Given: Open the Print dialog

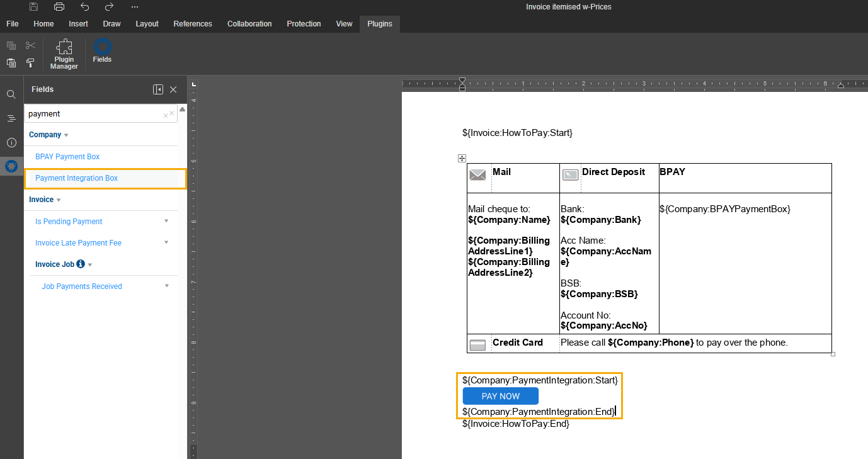Looking at the screenshot, I should 59,6.
